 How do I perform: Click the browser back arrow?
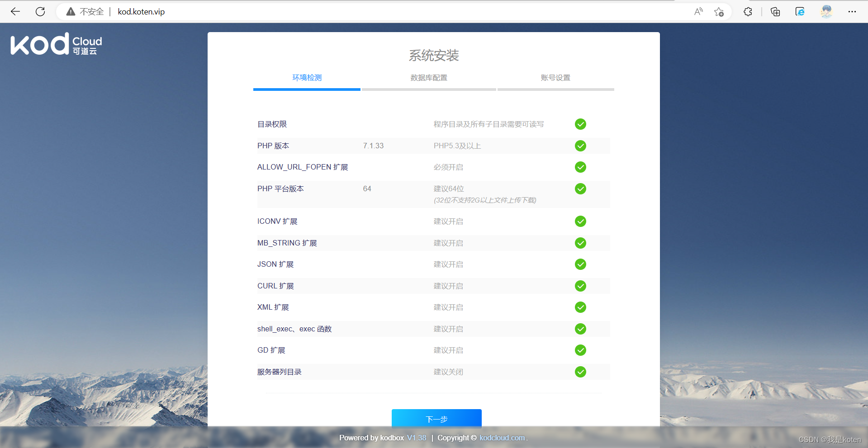click(15, 12)
